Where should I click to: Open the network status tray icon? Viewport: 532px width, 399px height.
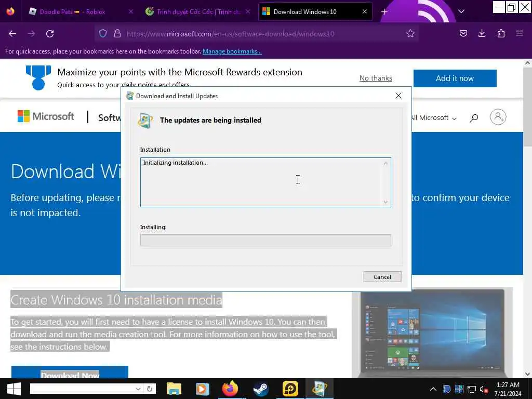pos(472,389)
